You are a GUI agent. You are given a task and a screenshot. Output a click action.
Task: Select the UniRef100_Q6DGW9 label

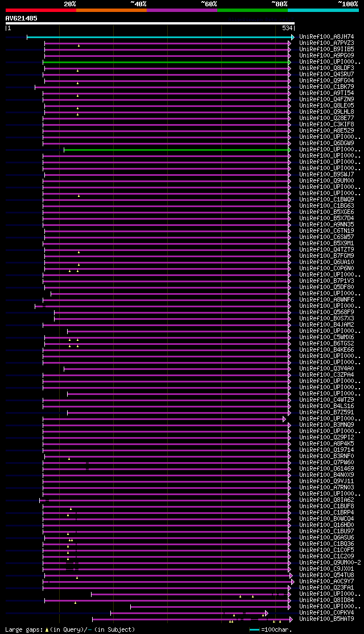click(327, 143)
